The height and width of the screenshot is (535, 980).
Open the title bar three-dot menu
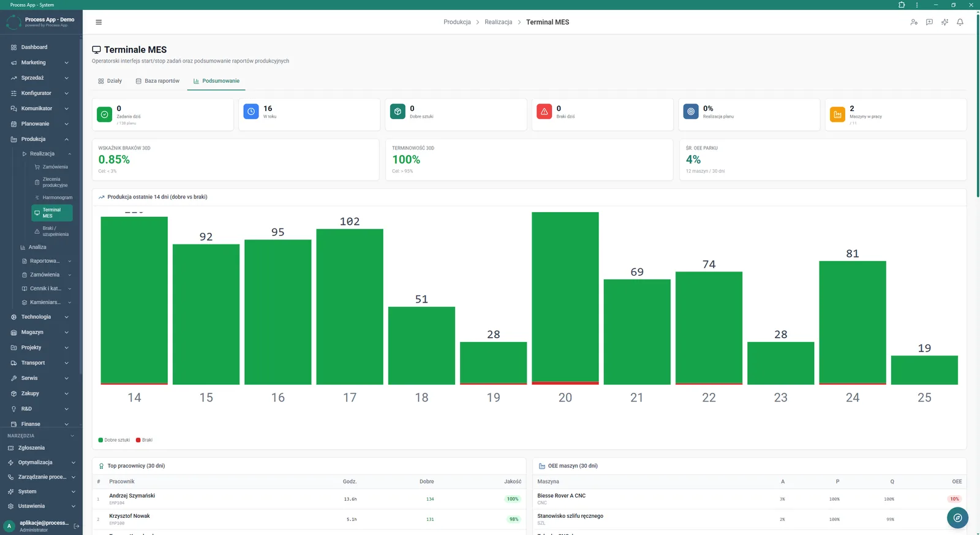click(x=917, y=5)
